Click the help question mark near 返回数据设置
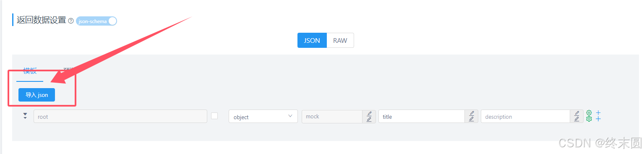 pos(71,21)
